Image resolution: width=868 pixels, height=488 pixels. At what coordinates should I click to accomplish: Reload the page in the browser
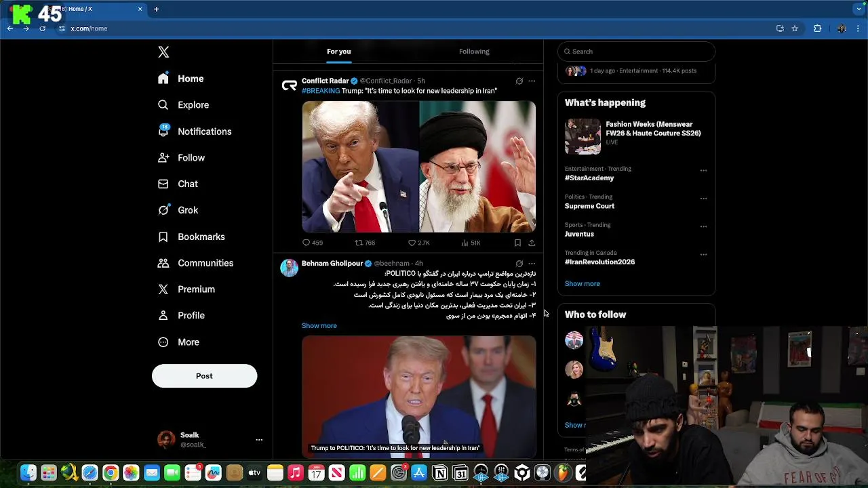42,28
